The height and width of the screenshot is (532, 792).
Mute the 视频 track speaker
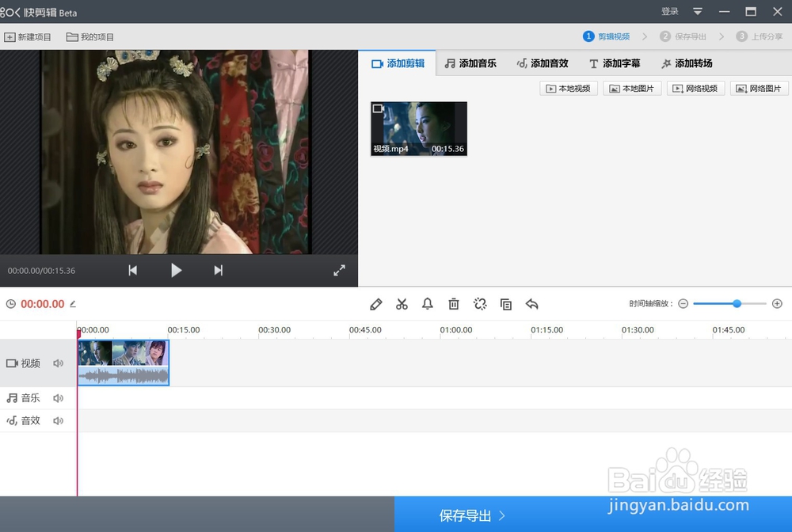point(58,363)
